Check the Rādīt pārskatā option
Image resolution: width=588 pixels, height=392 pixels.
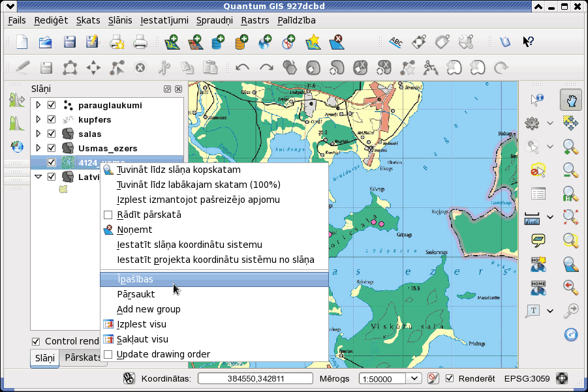pos(108,215)
